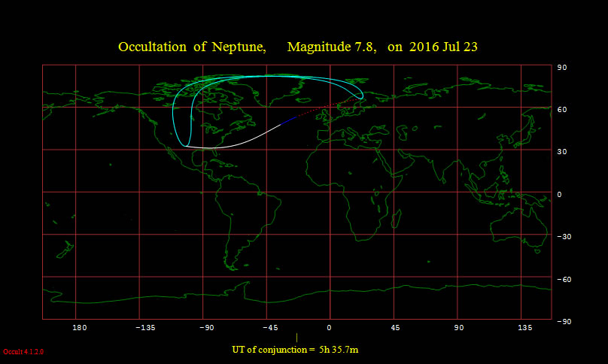Click the longitude label "180"
608x364 pixels.
coord(80,328)
